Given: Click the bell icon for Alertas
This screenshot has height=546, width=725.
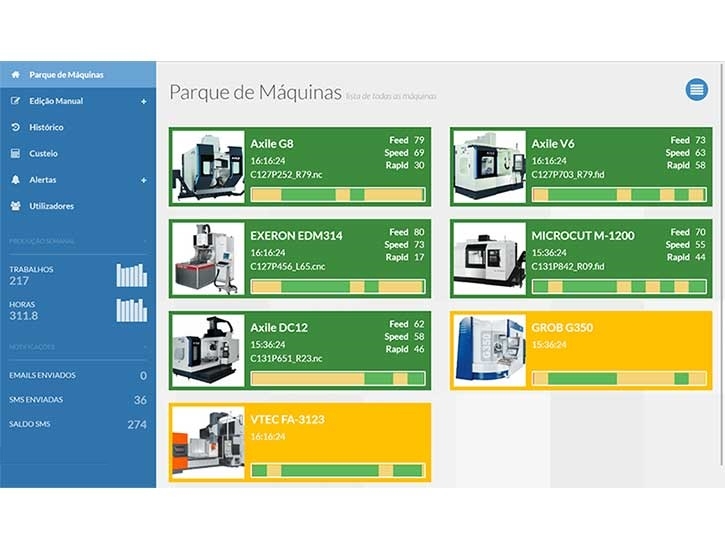Looking at the screenshot, I should pos(15,180).
